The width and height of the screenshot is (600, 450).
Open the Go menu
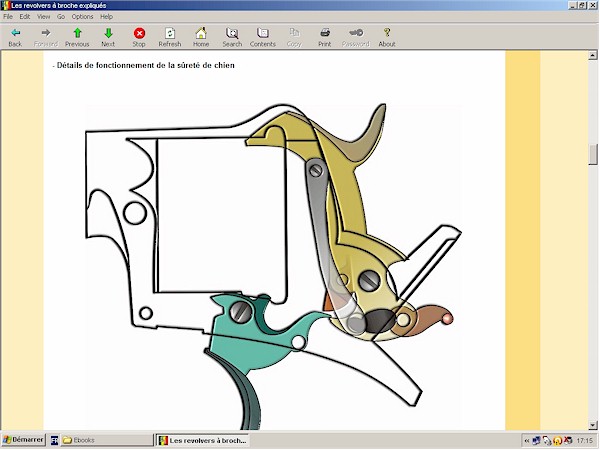coord(61,17)
